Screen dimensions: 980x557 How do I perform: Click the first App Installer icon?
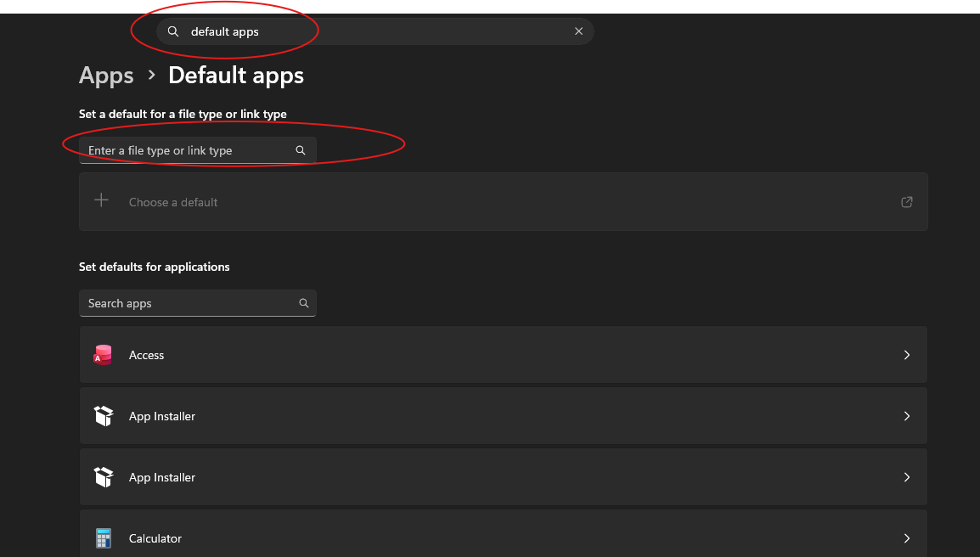click(103, 416)
